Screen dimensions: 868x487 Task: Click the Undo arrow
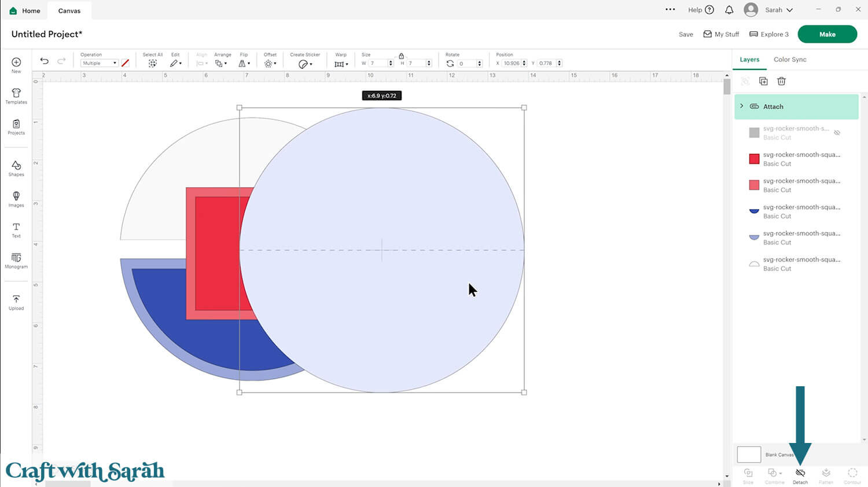pos(45,61)
